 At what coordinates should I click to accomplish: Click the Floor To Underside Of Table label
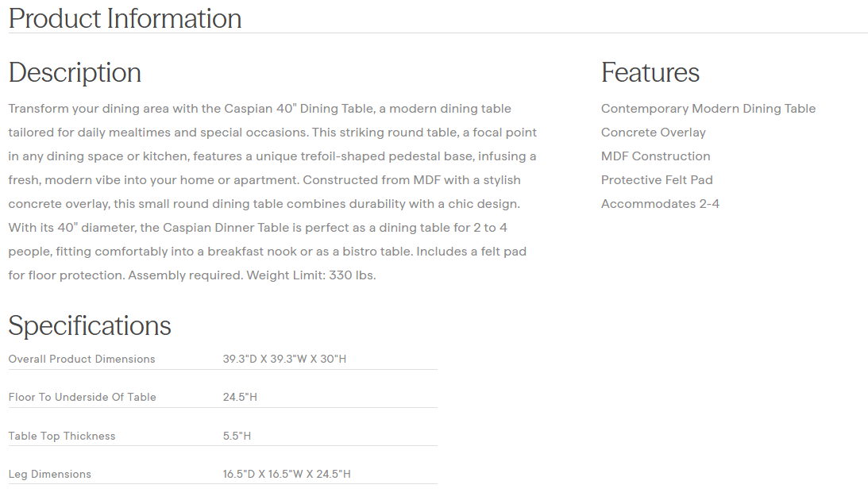(x=82, y=397)
